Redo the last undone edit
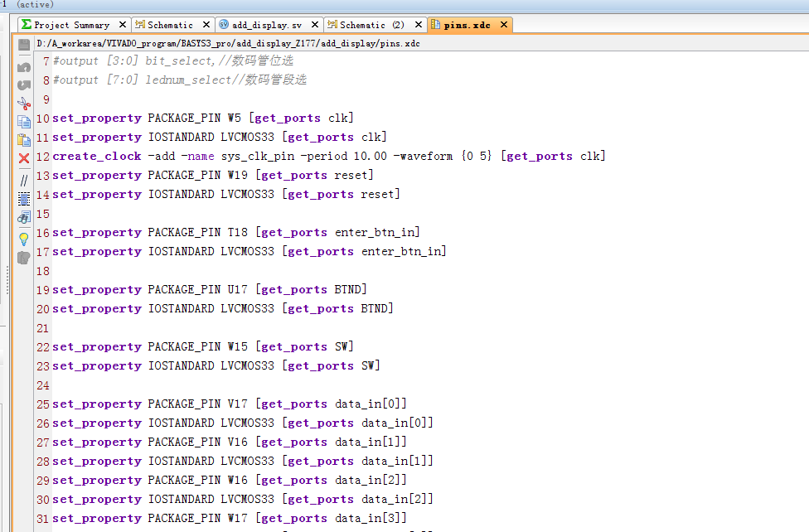The image size is (809, 532). click(x=24, y=85)
